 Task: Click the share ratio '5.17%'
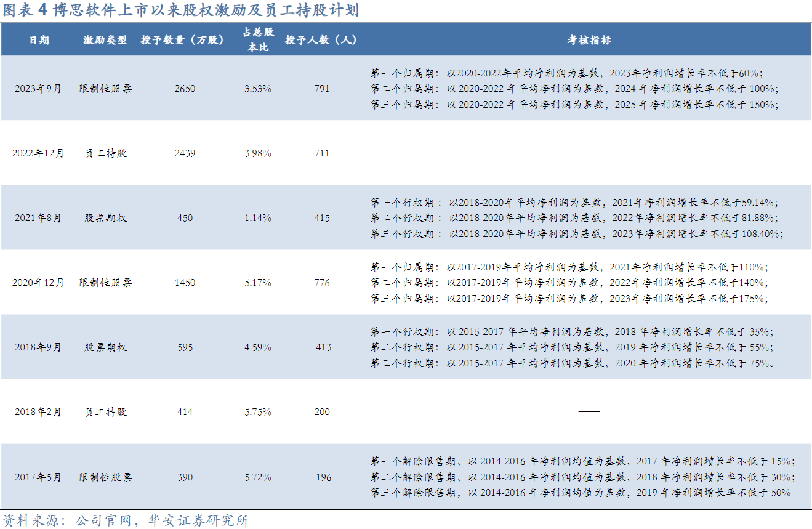click(x=258, y=283)
